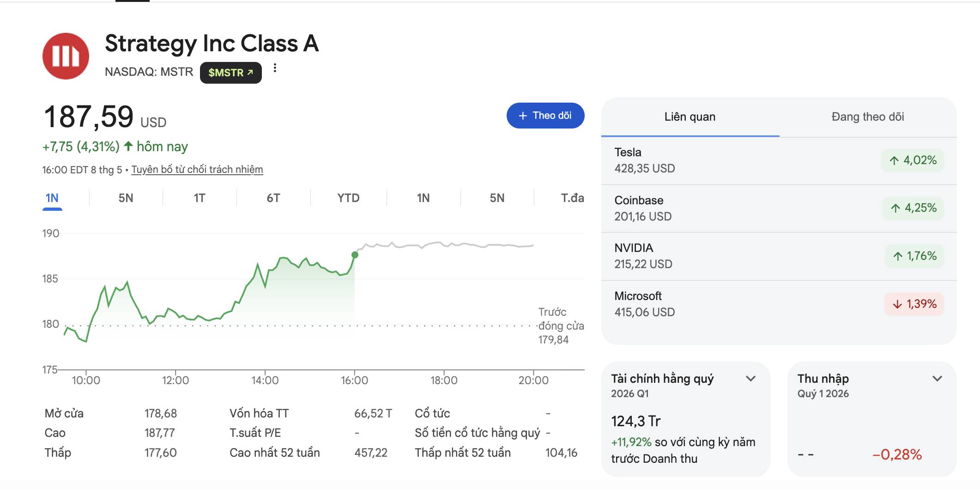Click the Số tiền cổ tức hằng quý label

tap(478, 433)
